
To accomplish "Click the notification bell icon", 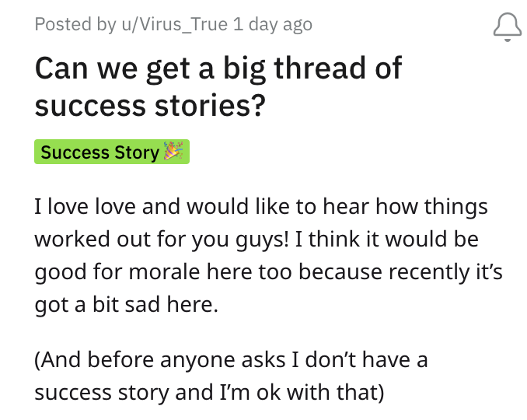I will click(x=508, y=26).
